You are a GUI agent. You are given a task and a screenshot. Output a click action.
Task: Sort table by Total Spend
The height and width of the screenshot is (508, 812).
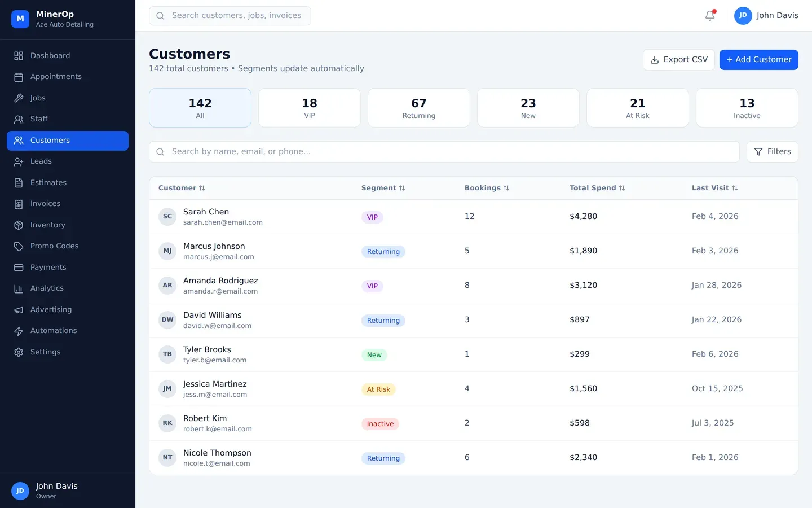tap(597, 188)
